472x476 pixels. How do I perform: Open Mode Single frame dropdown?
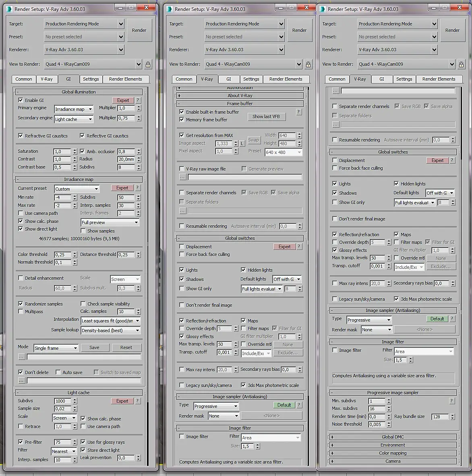tap(56, 348)
